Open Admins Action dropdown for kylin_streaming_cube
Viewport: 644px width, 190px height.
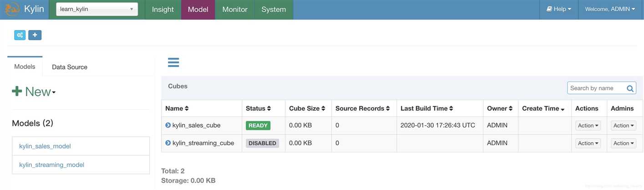tap(624, 143)
